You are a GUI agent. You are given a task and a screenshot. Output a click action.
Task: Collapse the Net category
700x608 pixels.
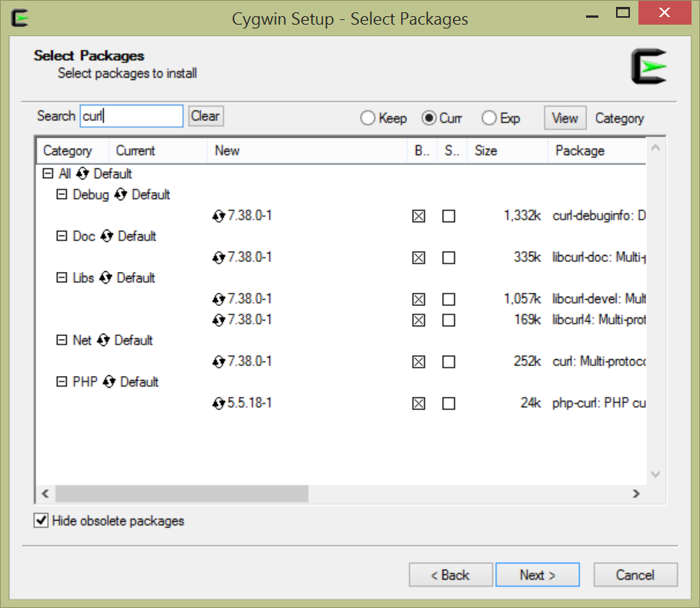[62, 340]
